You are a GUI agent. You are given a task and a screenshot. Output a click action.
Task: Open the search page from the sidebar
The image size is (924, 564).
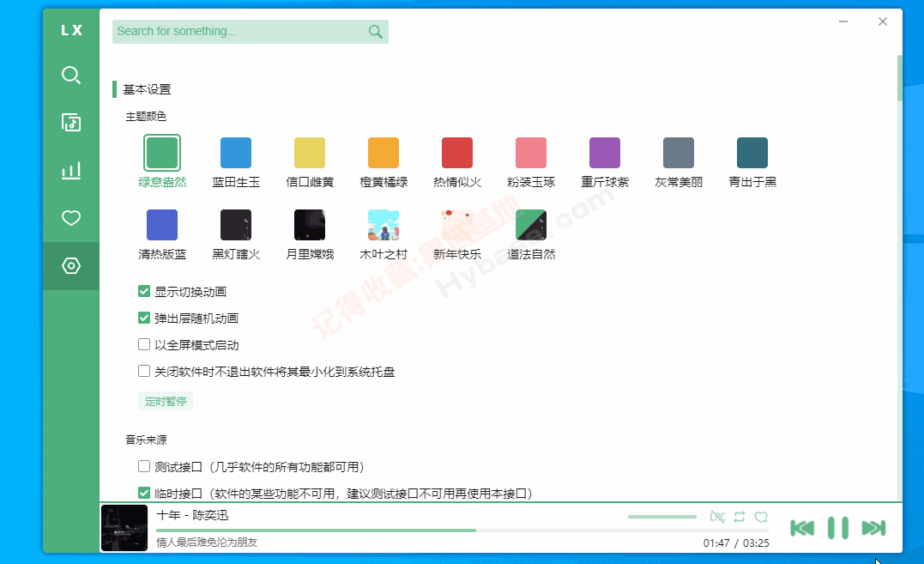pyautogui.click(x=70, y=75)
